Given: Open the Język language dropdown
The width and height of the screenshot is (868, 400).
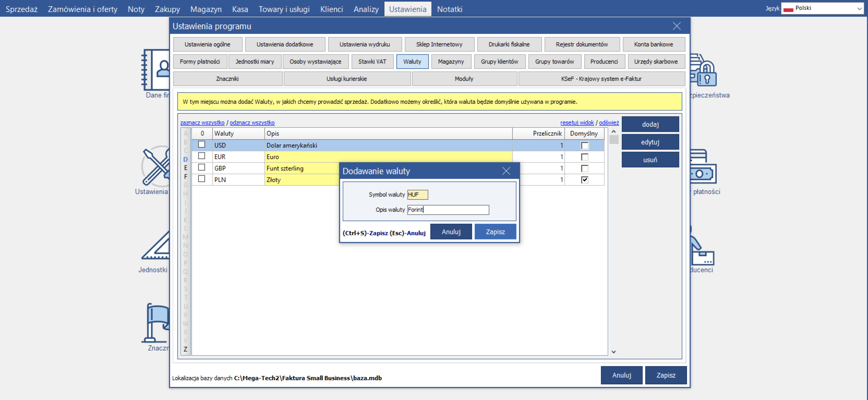Looking at the screenshot, I should coord(822,8).
